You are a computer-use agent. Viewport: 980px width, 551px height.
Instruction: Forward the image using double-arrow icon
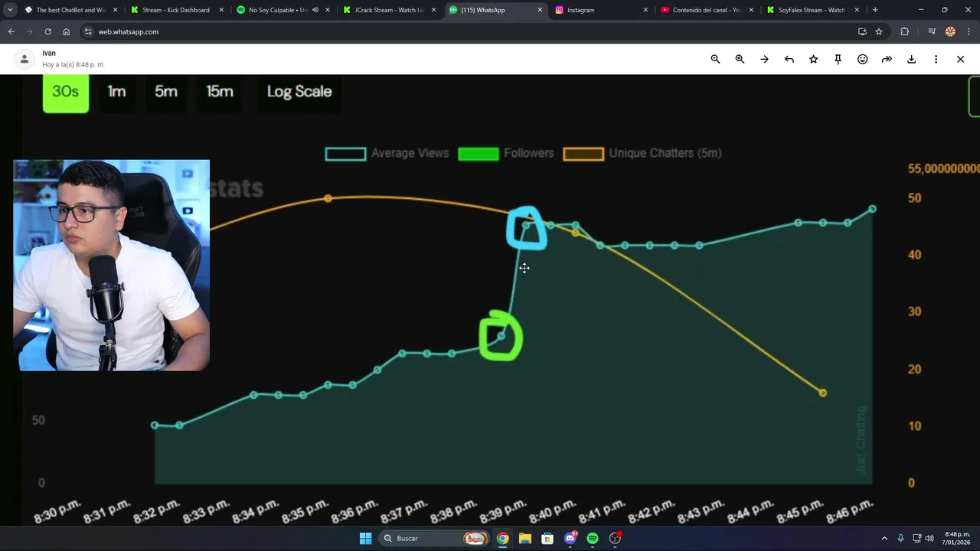pos(887,59)
